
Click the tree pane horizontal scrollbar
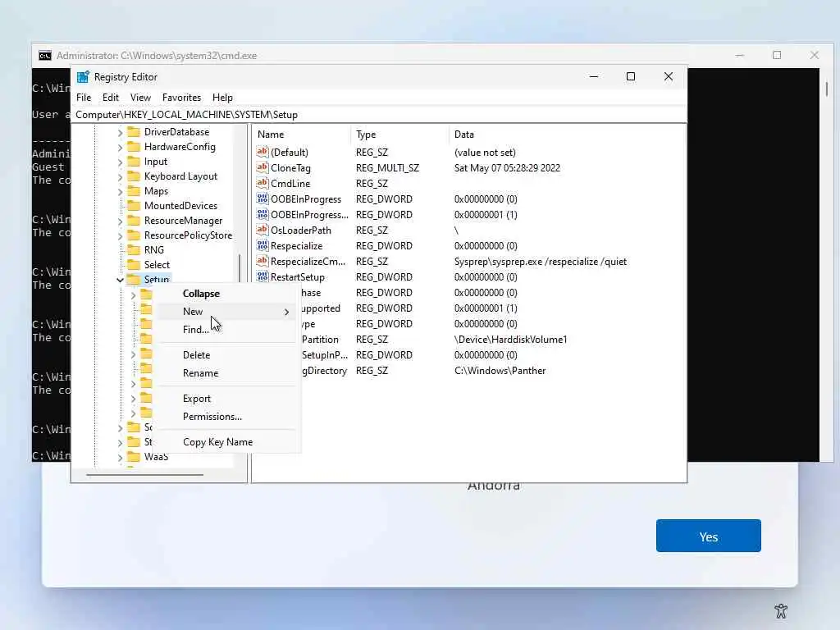pyautogui.click(x=144, y=475)
